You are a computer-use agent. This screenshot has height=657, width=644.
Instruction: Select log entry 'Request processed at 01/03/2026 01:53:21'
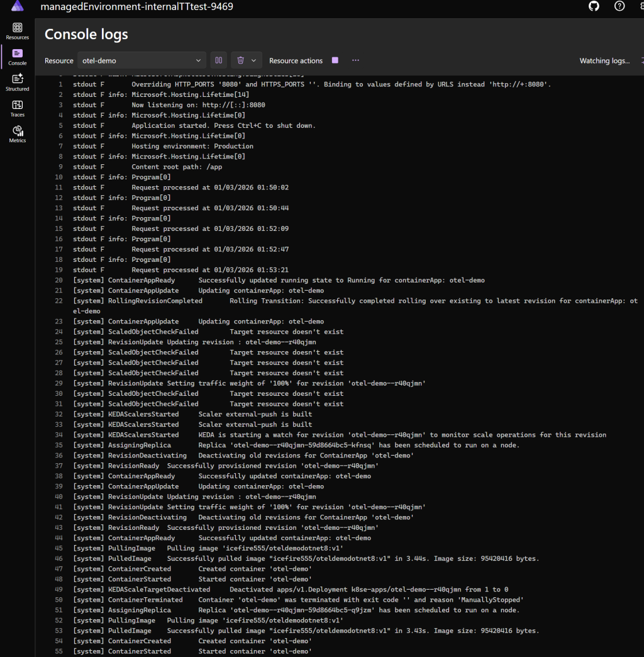180,270
